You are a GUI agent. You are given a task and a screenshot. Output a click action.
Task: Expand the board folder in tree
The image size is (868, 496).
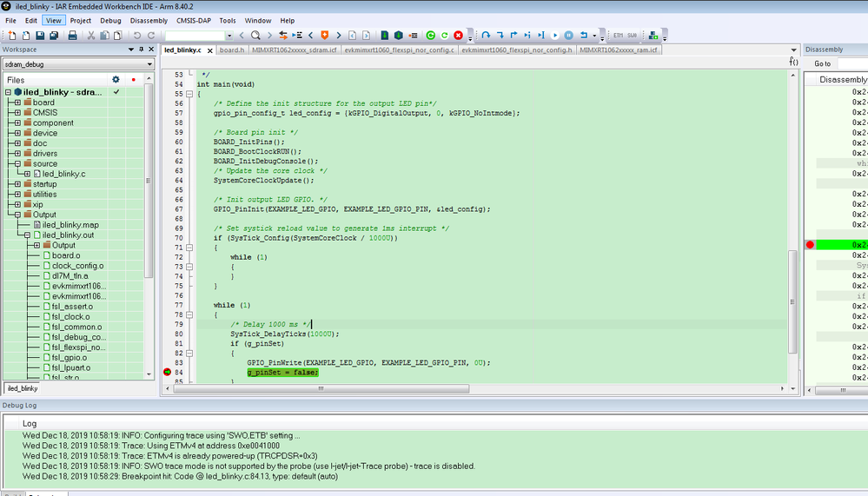(x=17, y=103)
